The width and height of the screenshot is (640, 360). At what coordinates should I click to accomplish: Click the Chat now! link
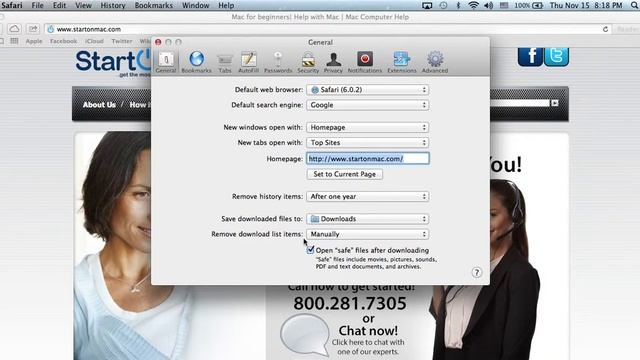click(x=368, y=330)
